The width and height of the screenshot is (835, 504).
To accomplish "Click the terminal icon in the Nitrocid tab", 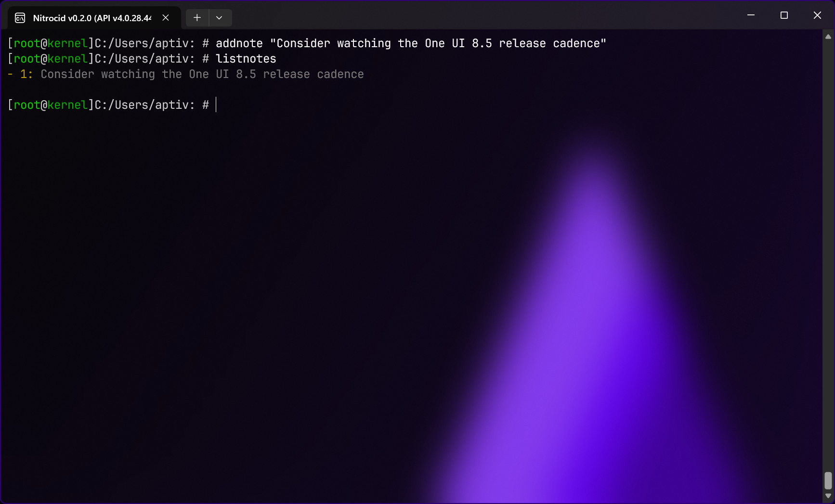I will pyautogui.click(x=20, y=18).
